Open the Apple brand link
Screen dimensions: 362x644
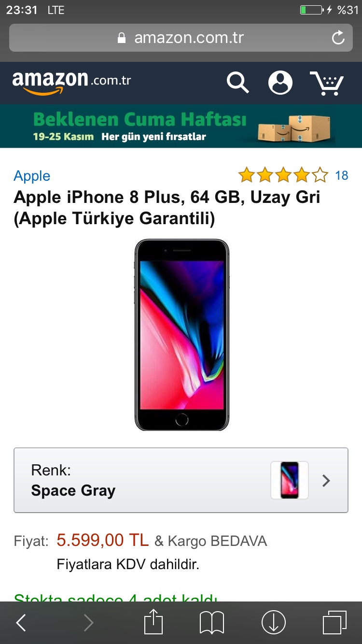tap(32, 176)
